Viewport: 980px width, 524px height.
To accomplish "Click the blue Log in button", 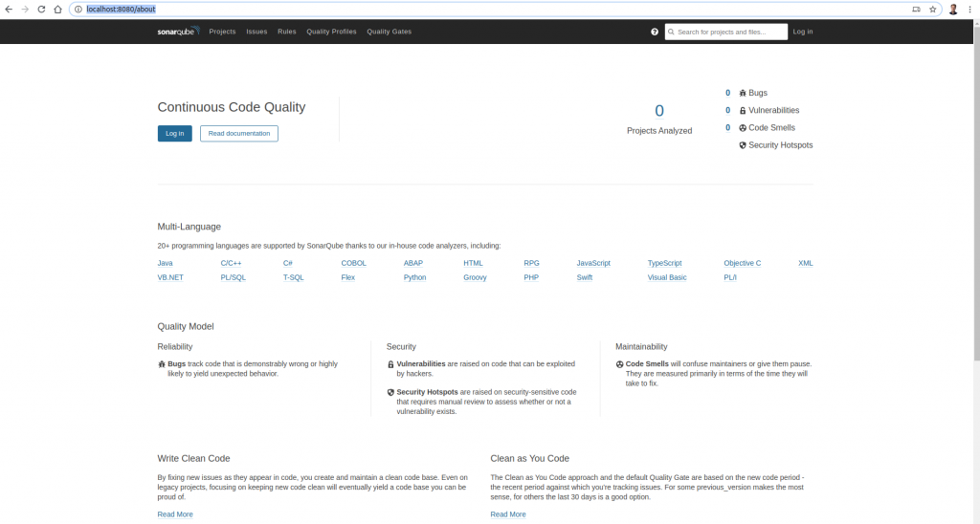I will 175,134.
